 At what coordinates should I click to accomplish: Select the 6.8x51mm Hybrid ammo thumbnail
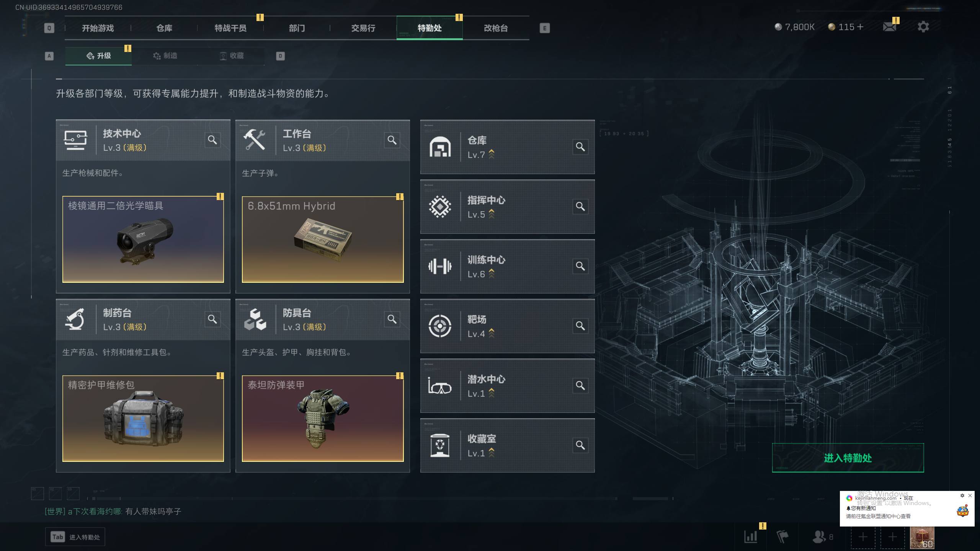[x=323, y=240]
